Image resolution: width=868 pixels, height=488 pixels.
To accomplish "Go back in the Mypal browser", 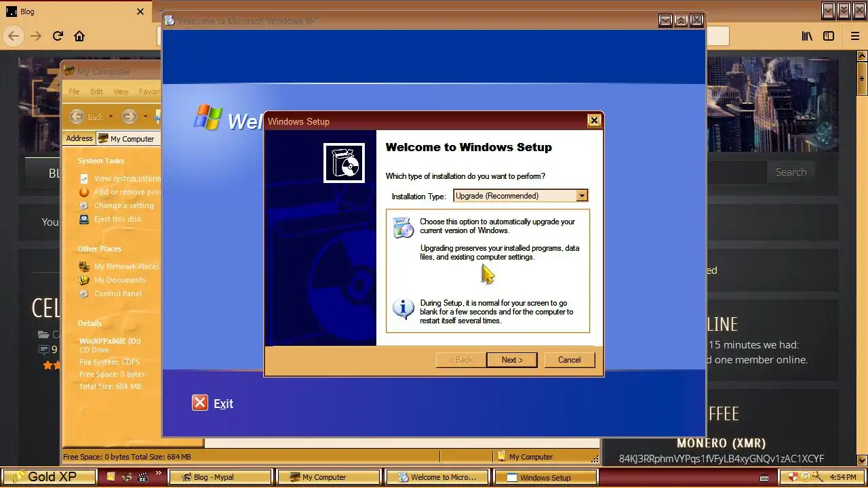I will tap(14, 36).
